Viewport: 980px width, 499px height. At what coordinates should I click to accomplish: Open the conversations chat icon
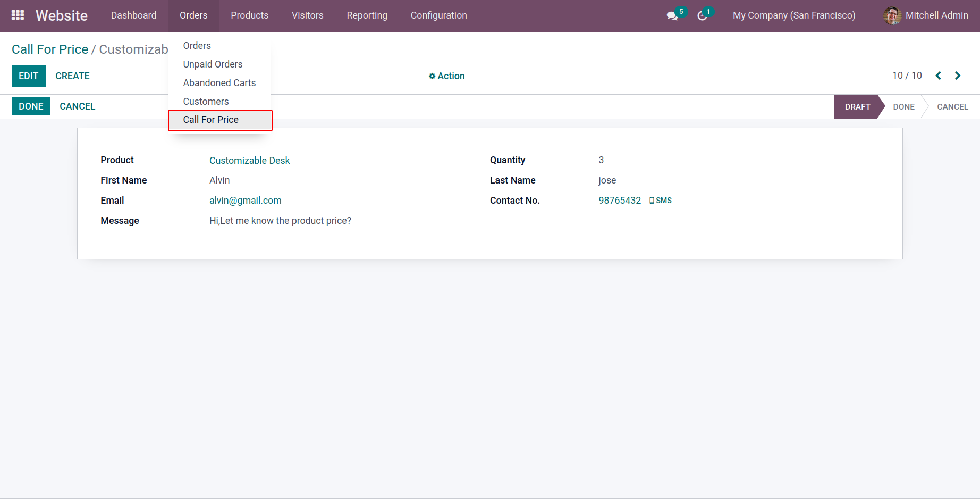pos(672,16)
